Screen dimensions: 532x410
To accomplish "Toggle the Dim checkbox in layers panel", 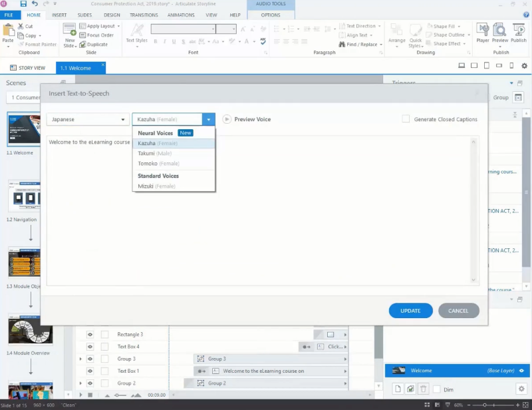I will (x=437, y=389).
